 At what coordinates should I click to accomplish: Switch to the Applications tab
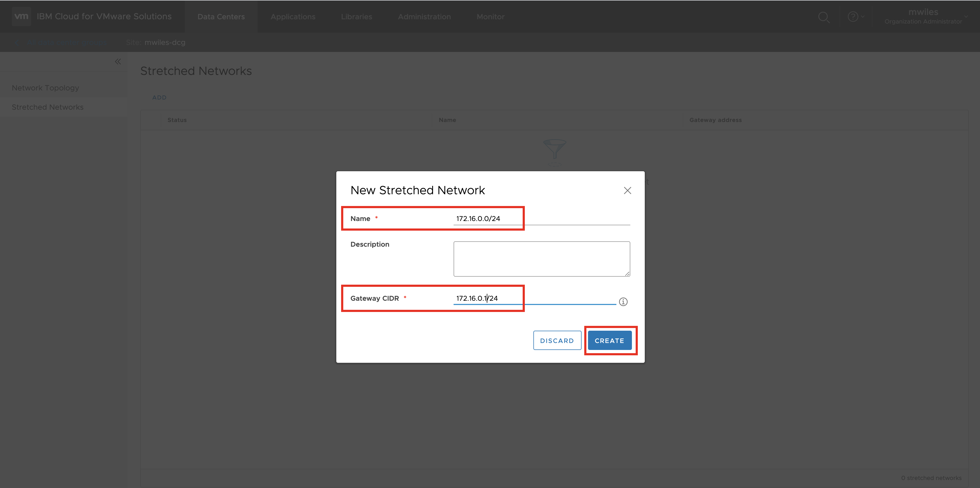[293, 17]
